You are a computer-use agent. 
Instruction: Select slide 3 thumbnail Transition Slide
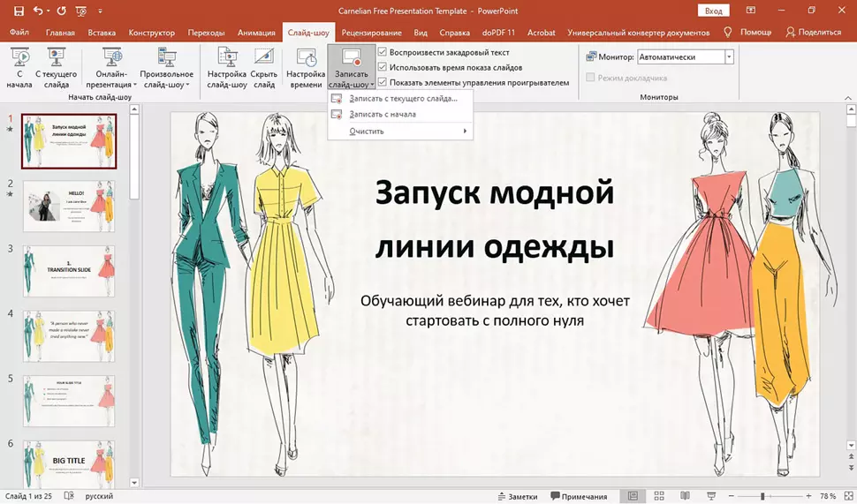click(69, 271)
